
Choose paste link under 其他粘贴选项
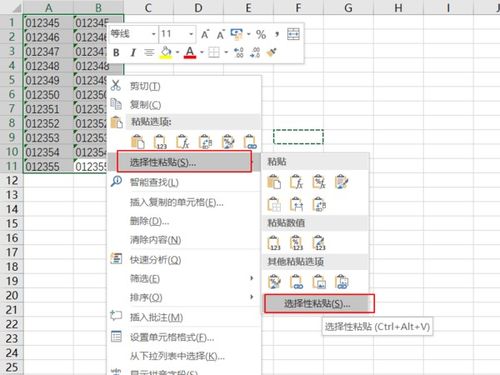click(x=296, y=281)
